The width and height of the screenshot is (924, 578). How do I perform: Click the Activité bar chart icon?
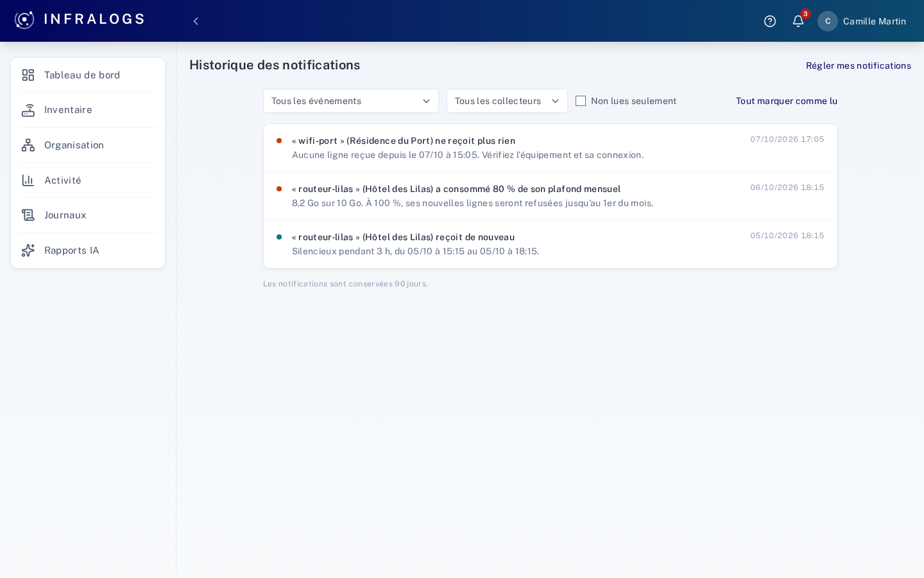pyautogui.click(x=28, y=180)
